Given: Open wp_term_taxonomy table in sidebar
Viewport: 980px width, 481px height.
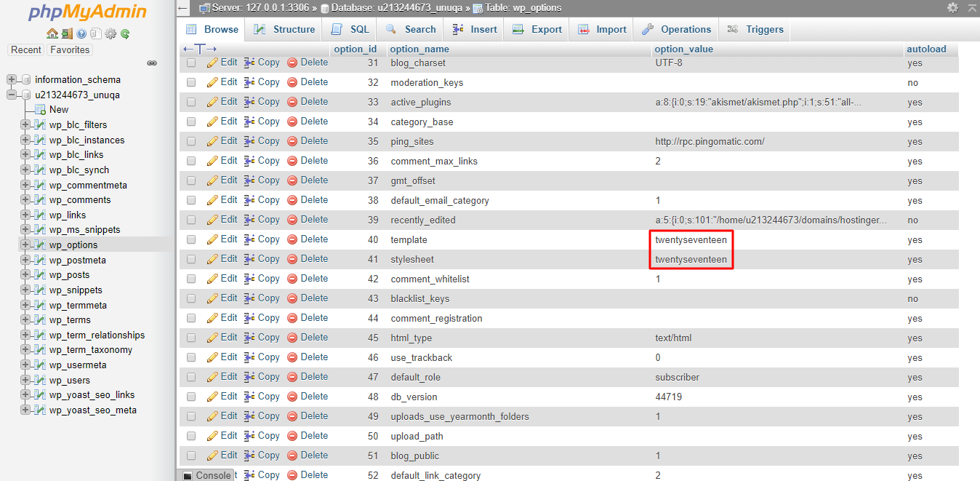Looking at the screenshot, I should click(x=91, y=349).
